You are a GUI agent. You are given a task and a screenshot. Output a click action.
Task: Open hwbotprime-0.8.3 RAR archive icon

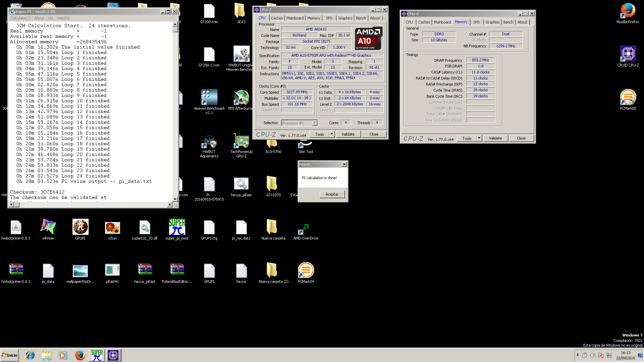16,273
